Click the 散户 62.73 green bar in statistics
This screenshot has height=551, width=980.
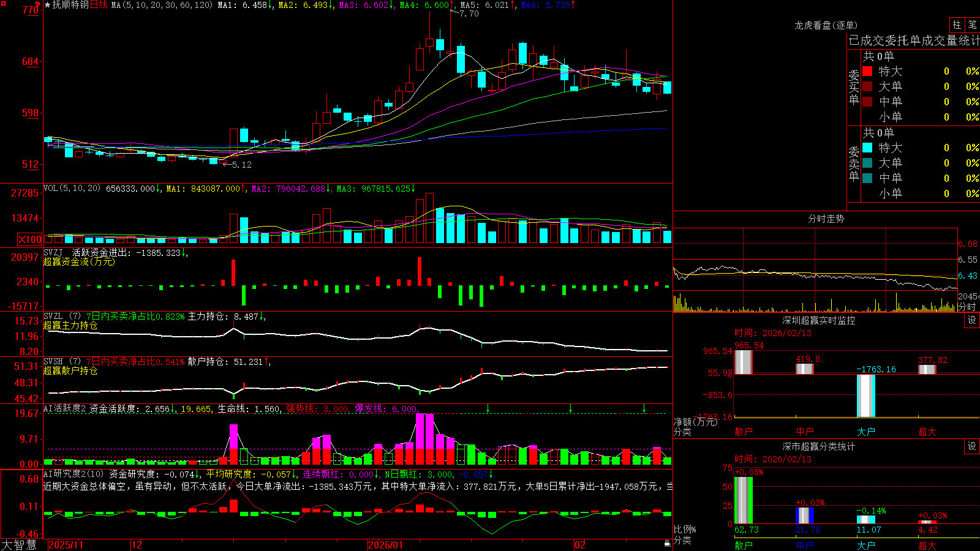[x=743, y=500]
